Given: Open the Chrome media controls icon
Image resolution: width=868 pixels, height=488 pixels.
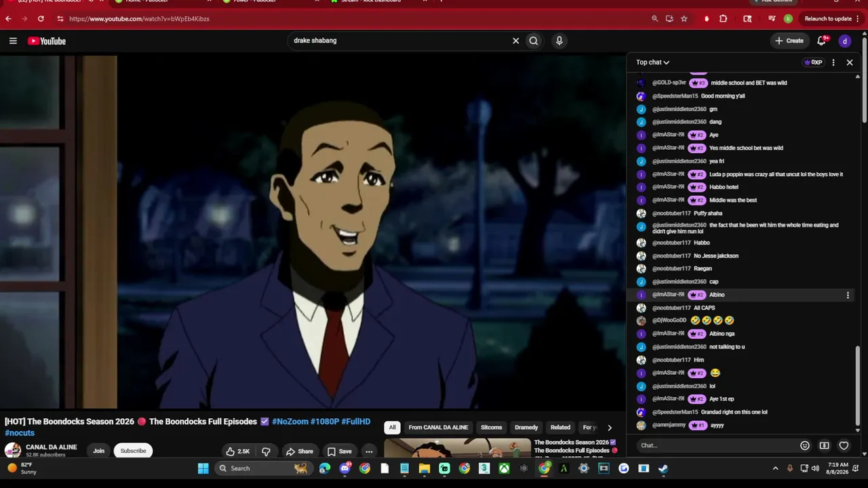Looking at the screenshot, I should coord(772,19).
